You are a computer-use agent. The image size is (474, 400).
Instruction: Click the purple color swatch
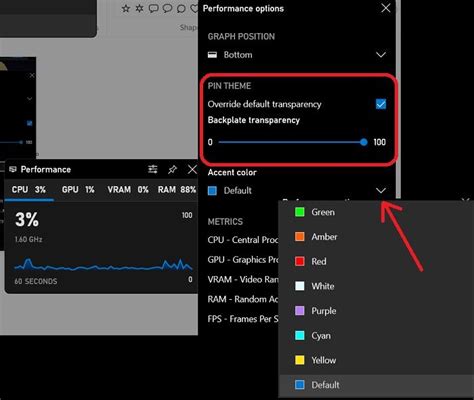tap(300, 311)
